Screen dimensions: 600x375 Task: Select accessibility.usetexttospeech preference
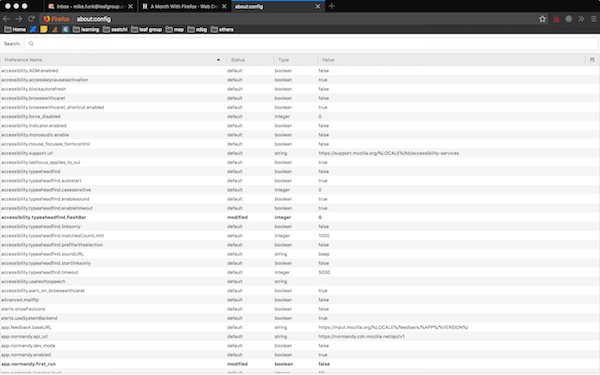300,282
